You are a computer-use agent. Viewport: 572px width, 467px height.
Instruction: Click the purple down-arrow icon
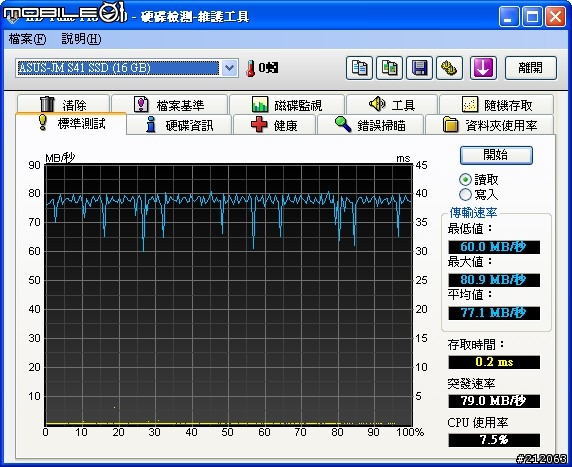click(483, 68)
